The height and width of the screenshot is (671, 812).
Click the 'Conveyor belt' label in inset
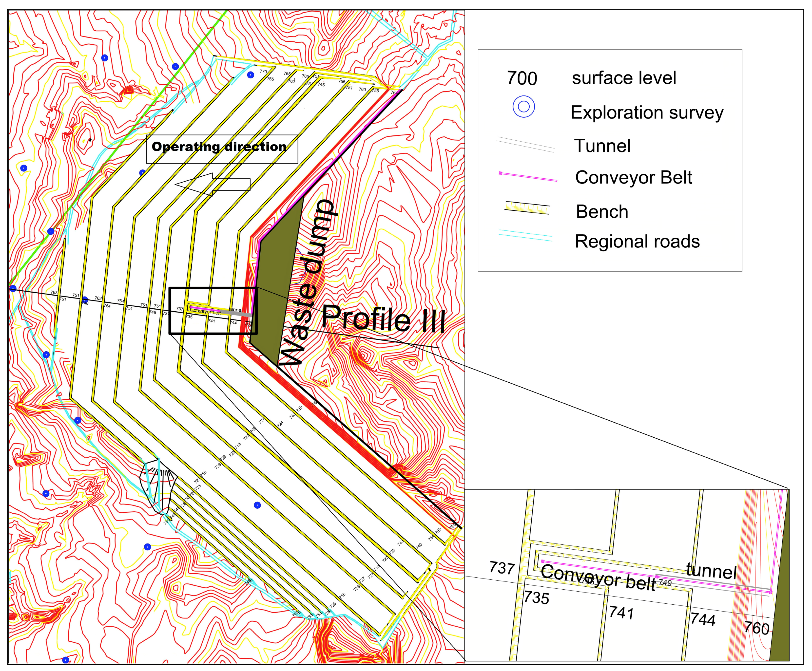[x=598, y=578]
